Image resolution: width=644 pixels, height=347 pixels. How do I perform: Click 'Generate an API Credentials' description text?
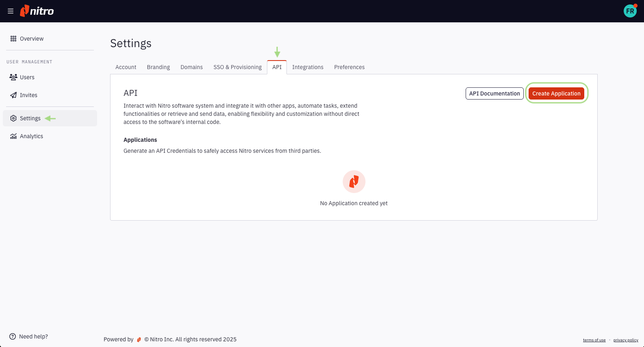click(x=222, y=151)
